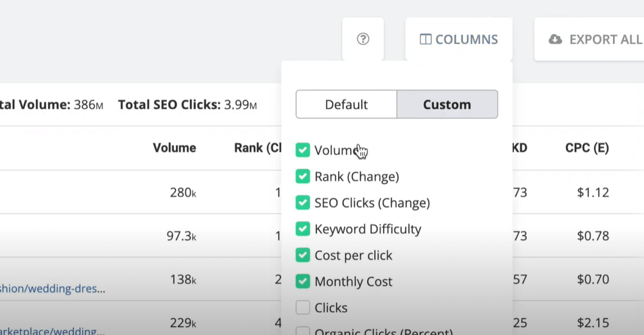644x335 pixels.
Task: Sort by the Volume column header
Action: pyautogui.click(x=174, y=148)
